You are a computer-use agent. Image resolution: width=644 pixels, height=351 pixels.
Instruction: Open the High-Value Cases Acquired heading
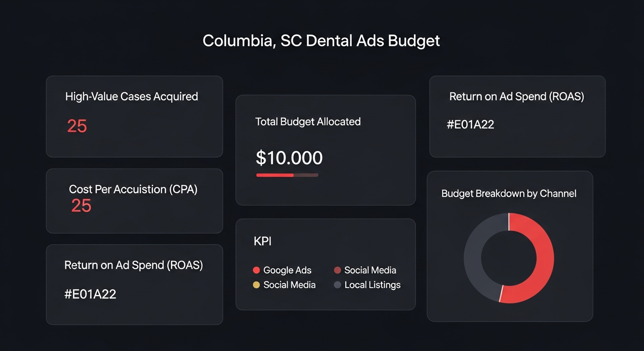pos(132,96)
